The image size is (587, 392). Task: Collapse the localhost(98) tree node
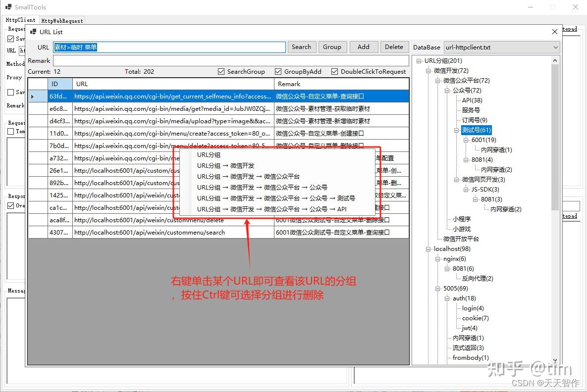pyautogui.click(x=428, y=249)
